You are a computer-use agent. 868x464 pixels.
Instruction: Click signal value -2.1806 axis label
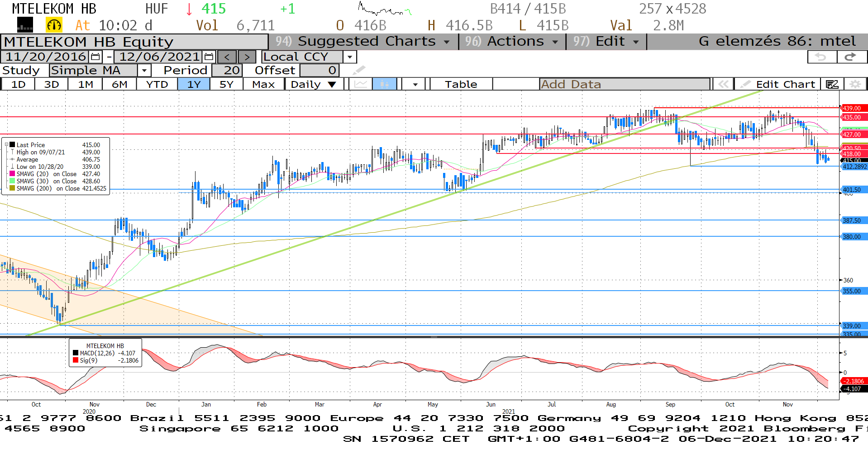854,381
